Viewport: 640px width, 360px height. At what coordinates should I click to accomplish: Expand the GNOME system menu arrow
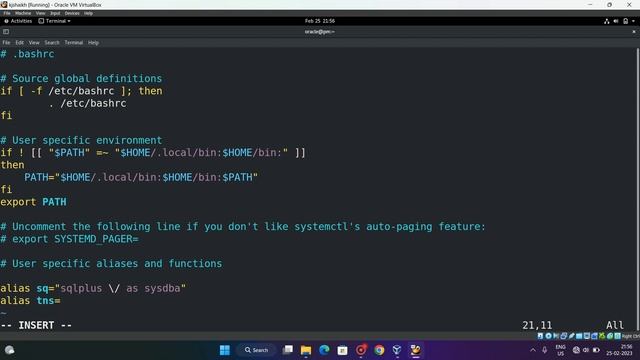pyautogui.click(x=633, y=21)
